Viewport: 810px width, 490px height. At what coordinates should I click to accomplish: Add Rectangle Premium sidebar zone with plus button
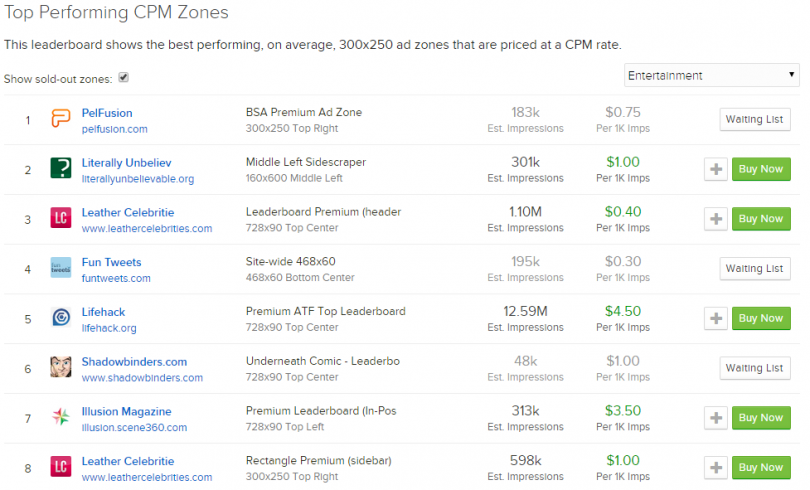(x=715, y=468)
